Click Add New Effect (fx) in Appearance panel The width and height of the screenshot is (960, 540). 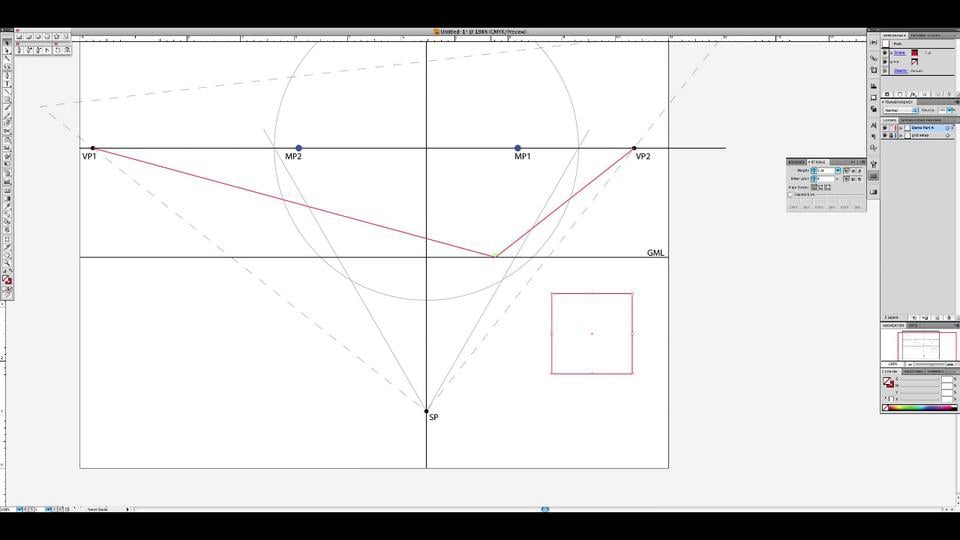click(x=913, y=94)
